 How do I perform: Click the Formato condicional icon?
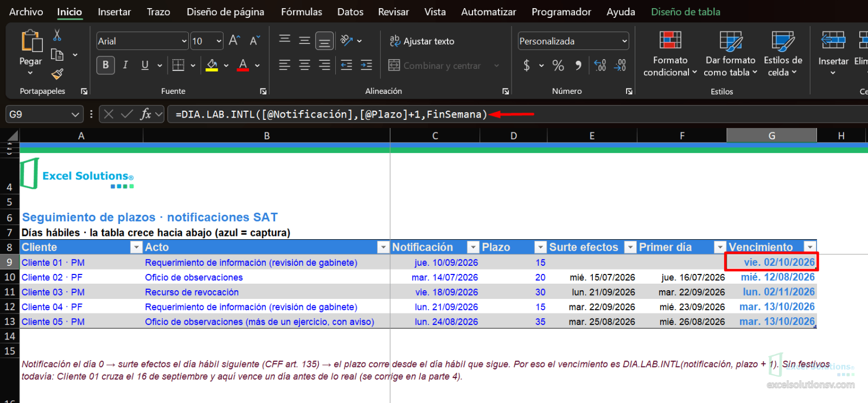pyautogui.click(x=670, y=41)
